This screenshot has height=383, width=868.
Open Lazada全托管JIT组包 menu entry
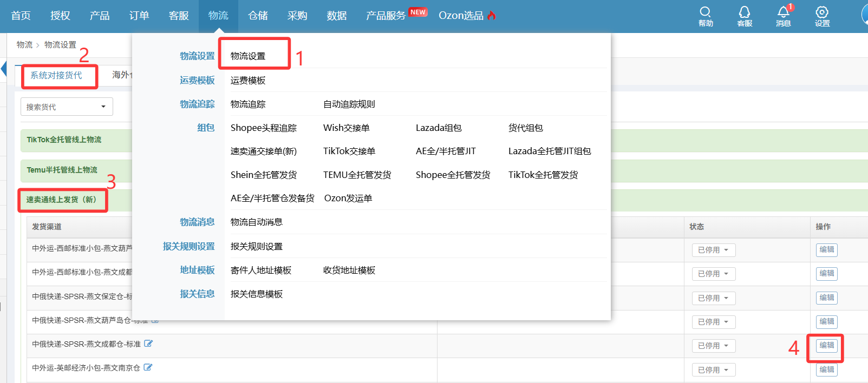point(550,151)
